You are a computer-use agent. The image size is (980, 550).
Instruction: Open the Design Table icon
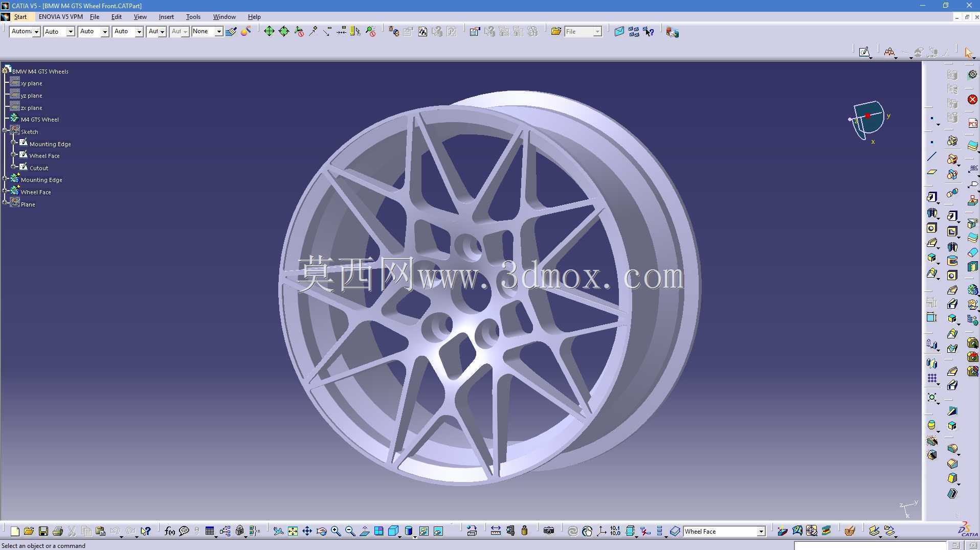coord(210,532)
